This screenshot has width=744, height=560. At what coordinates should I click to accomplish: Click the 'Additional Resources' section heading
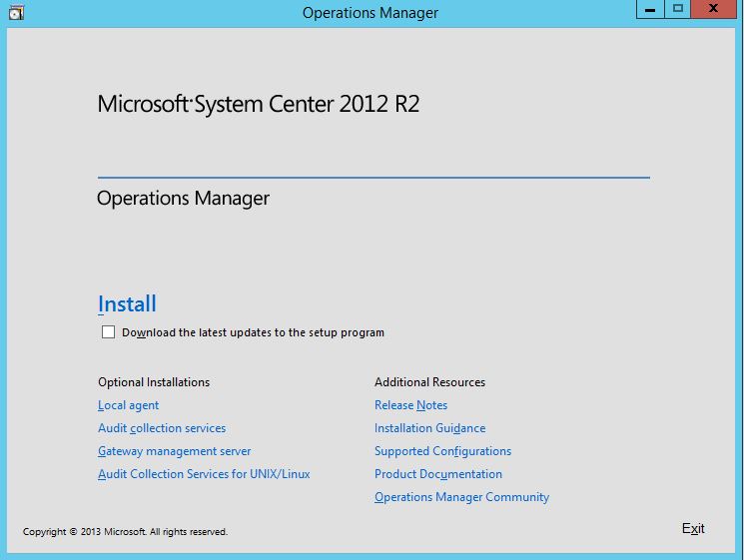429,382
